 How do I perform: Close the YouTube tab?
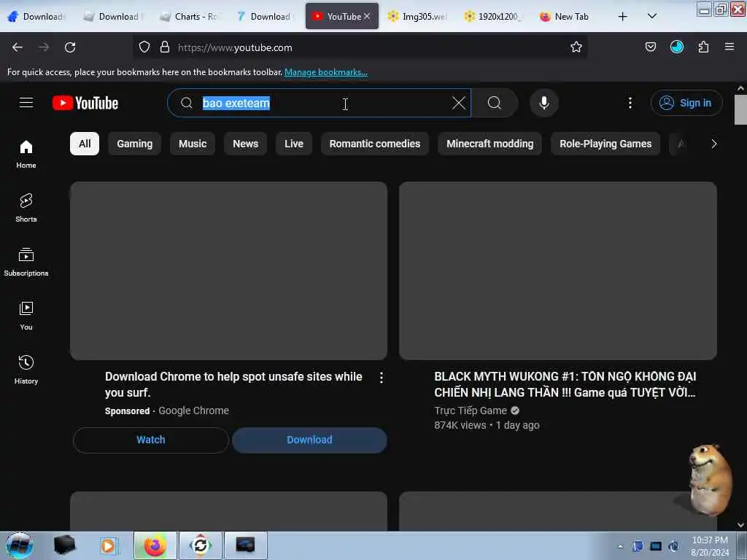click(367, 16)
